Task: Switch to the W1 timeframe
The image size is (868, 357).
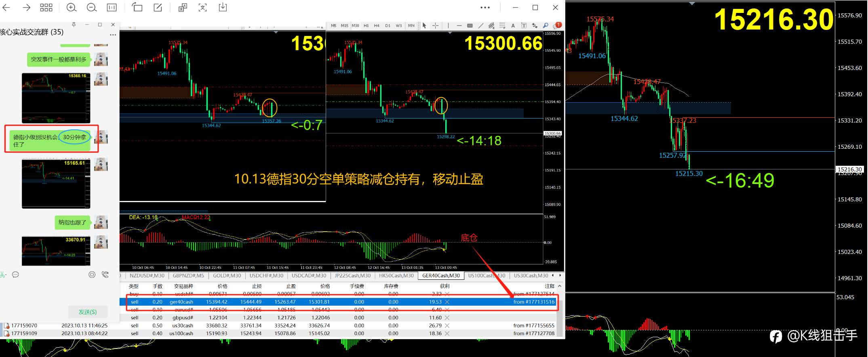Action: pos(399,25)
